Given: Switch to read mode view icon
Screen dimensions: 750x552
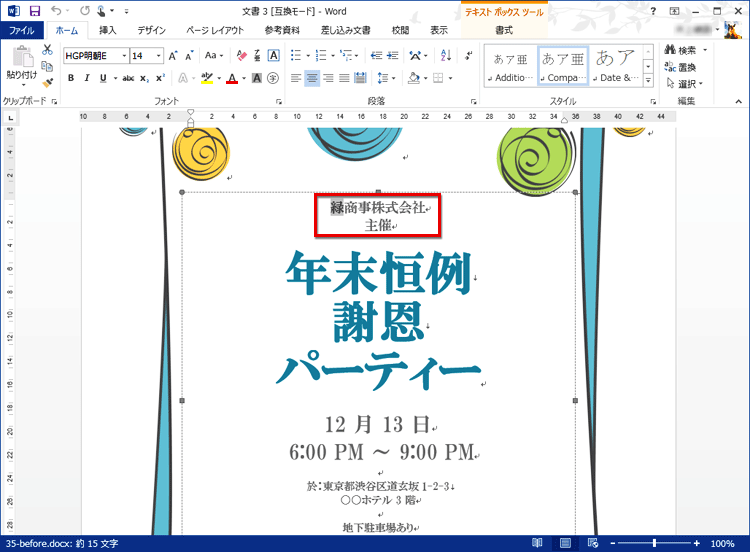Looking at the screenshot, I should tap(537, 543).
